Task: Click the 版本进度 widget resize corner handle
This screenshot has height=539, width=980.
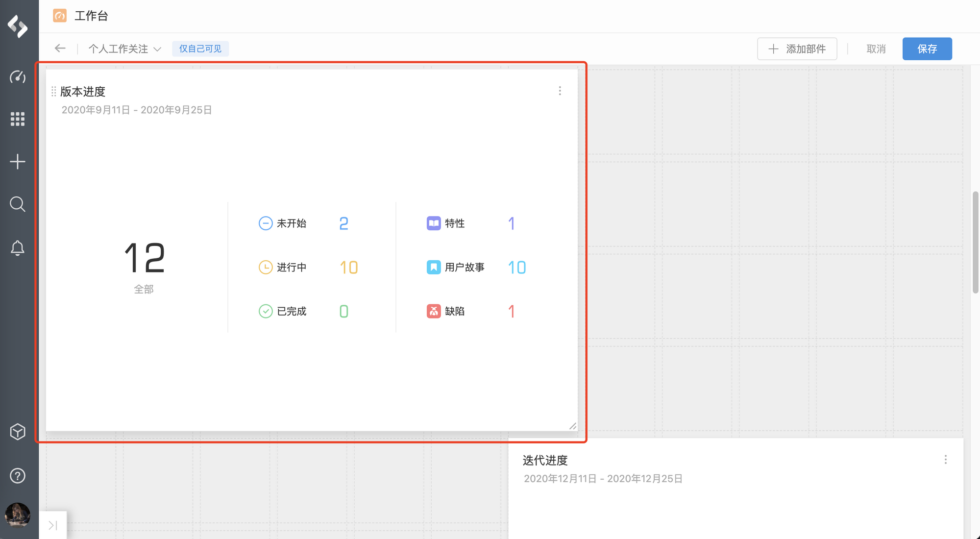Action: coord(573,426)
